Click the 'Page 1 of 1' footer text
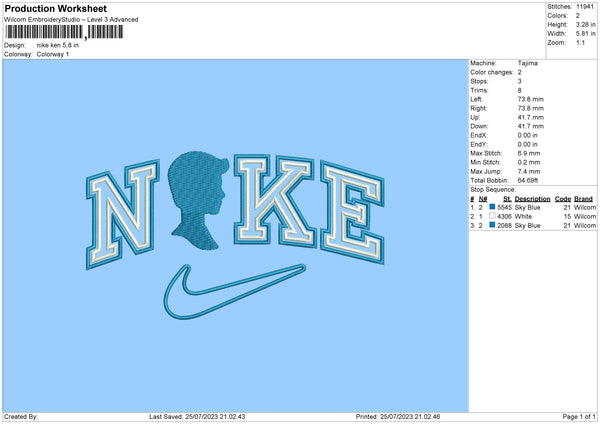The width and height of the screenshot is (600, 424). click(x=579, y=417)
